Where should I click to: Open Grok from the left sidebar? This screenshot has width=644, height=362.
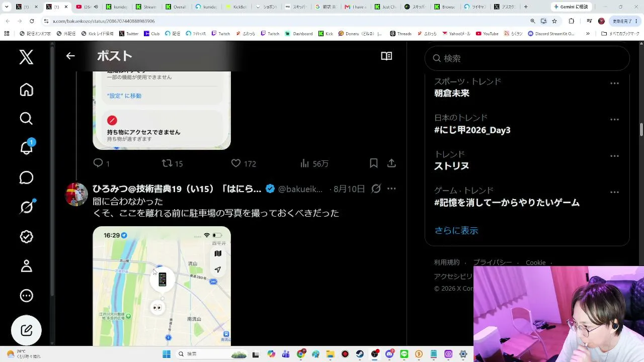[x=26, y=207]
